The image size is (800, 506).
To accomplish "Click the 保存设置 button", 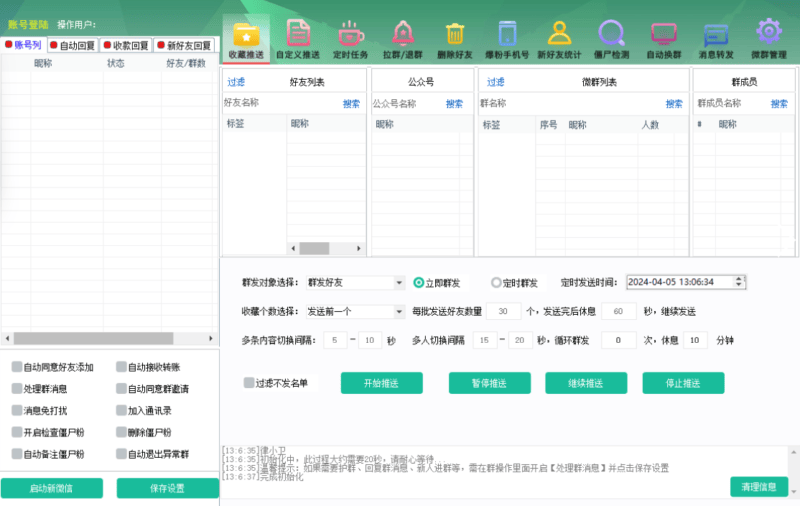I will tap(167, 488).
